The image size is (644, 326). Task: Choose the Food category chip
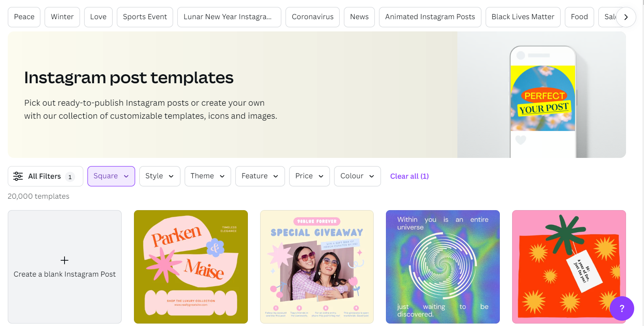pos(579,17)
